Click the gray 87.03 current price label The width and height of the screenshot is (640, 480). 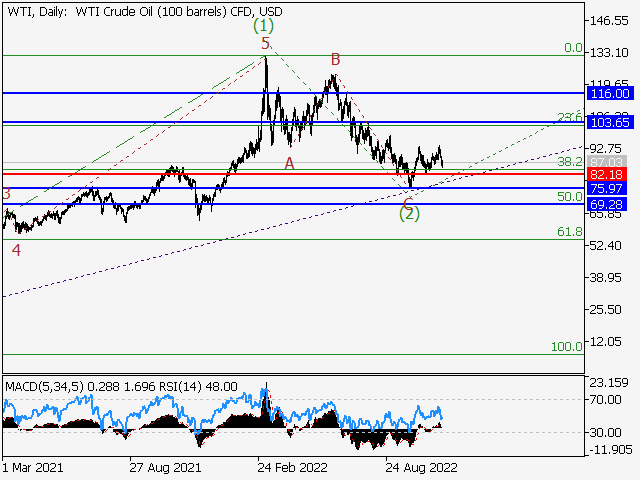click(x=607, y=162)
